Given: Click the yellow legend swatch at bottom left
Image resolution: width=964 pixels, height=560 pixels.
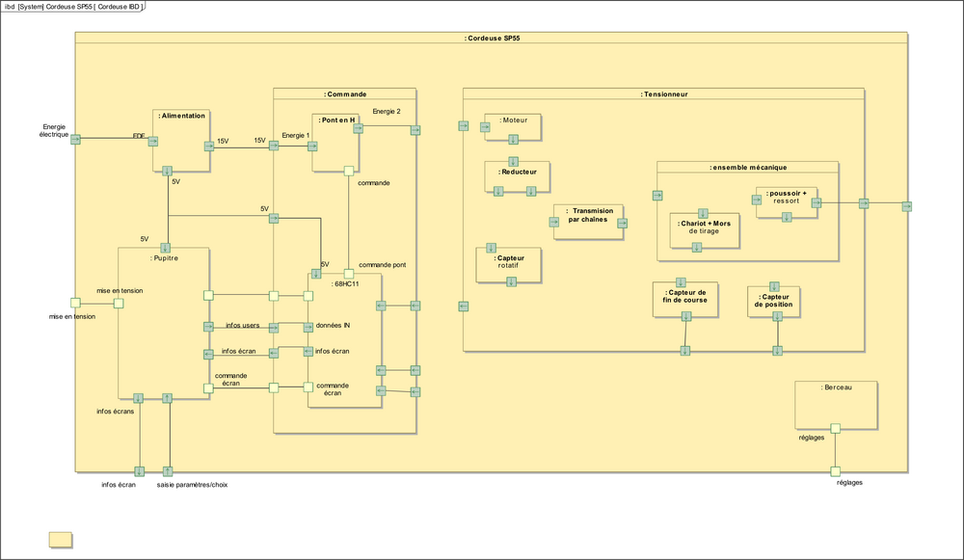Looking at the screenshot, I should (x=61, y=539).
